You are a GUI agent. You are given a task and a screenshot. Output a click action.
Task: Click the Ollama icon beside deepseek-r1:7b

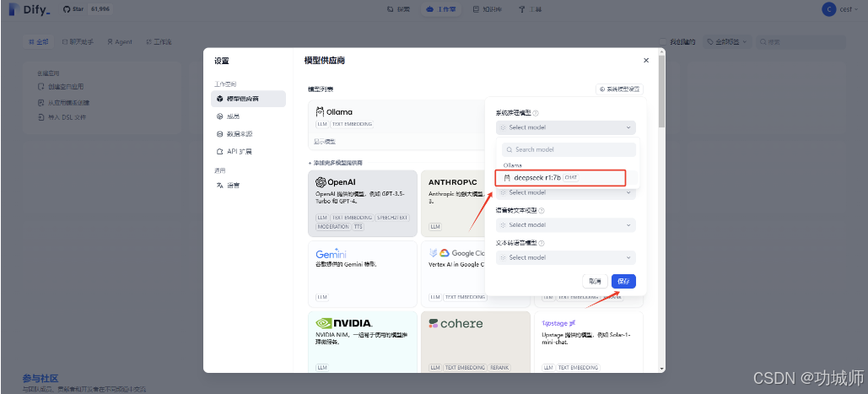[506, 178]
